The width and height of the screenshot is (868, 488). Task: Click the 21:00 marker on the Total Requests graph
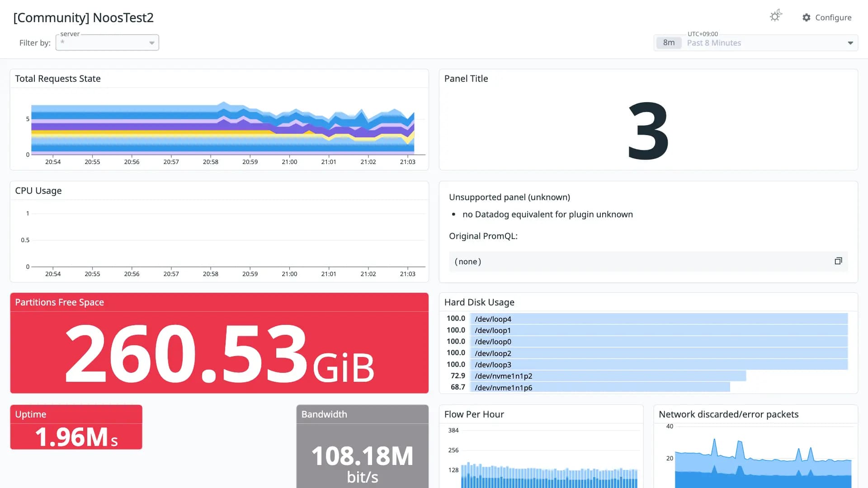pyautogui.click(x=289, y=162)
